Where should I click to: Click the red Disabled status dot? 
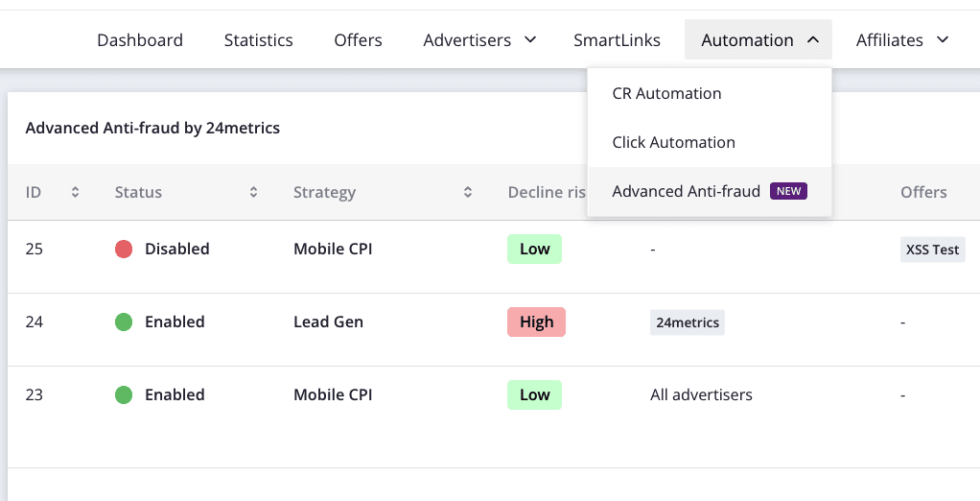pyautogui.click(x=124, y=250)
